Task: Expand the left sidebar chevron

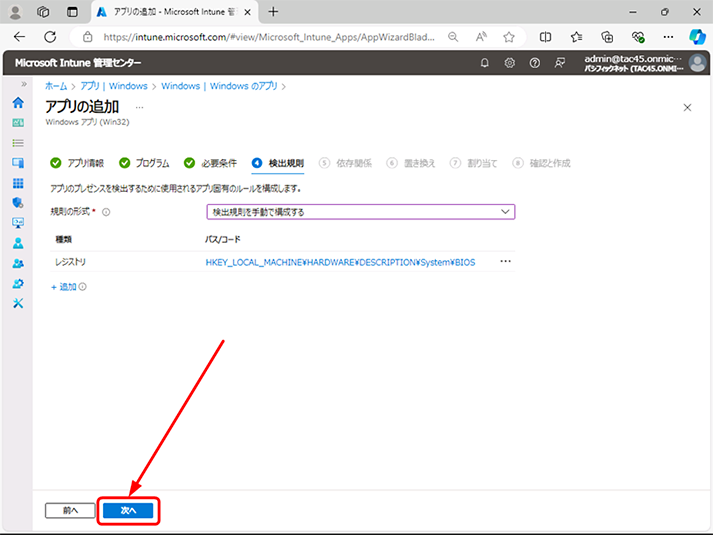Action: [x=24, y=84]
